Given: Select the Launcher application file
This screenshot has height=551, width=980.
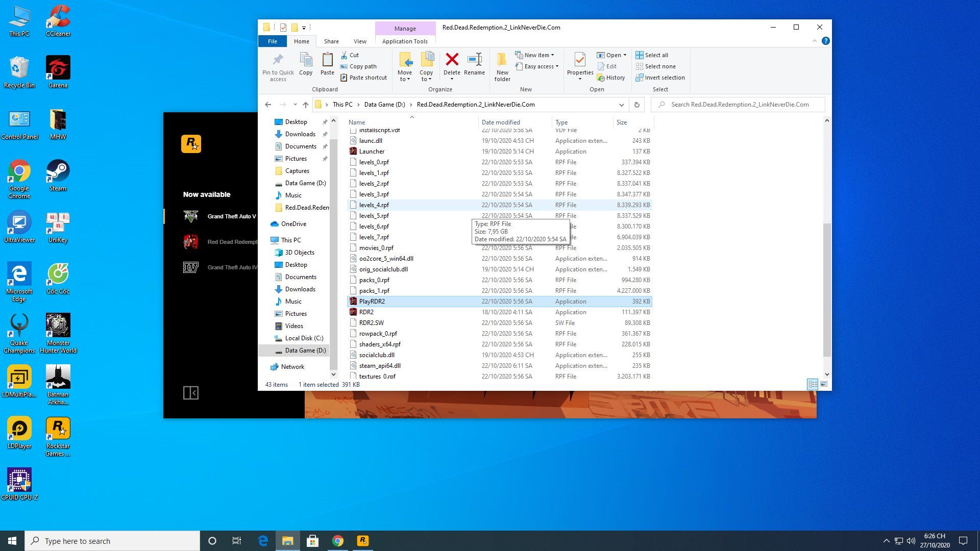Looking at the screenshot, I should [x=500, y=152].
